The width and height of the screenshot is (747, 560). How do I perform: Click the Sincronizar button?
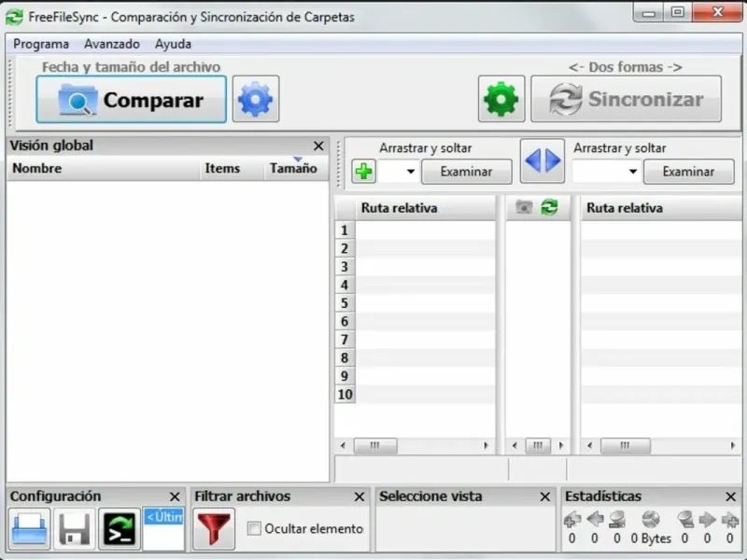pos(626,99)
